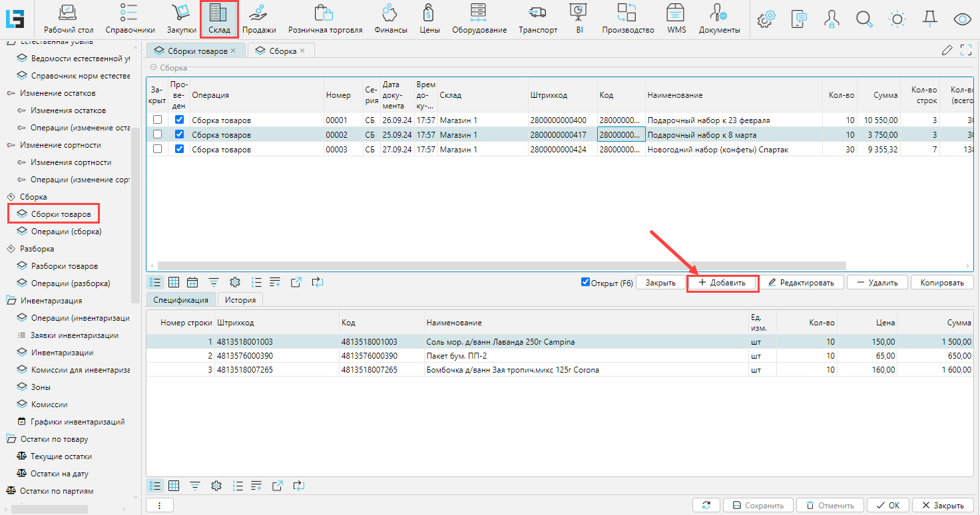This screenshot has height=515, width=980.
Task: Click the settings gear icon in top bar
Action: [766, 19]
